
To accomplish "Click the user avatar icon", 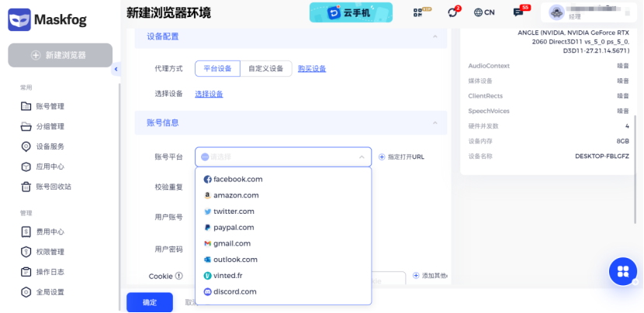I will click(x=556, y=12).
